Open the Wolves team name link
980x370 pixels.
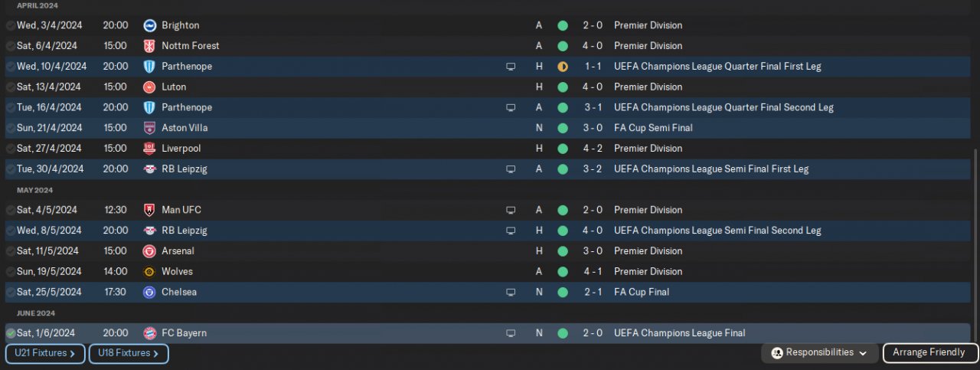177,271
